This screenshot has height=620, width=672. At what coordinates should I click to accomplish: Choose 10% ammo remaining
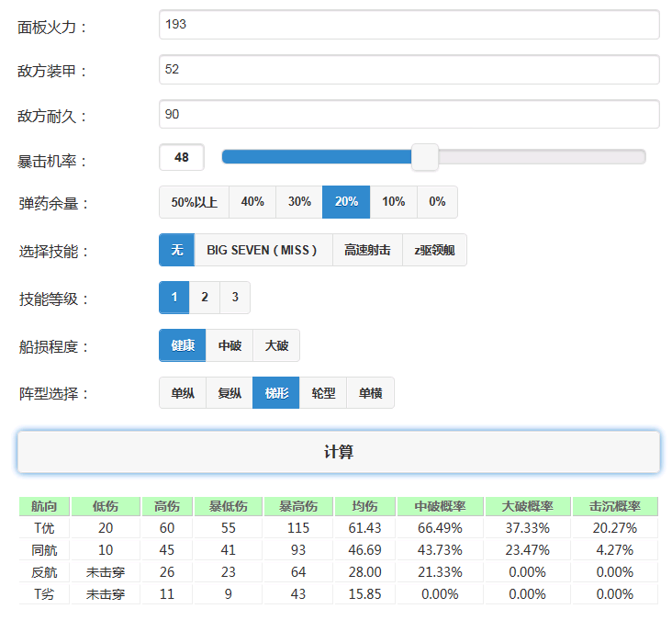[393, 202]
